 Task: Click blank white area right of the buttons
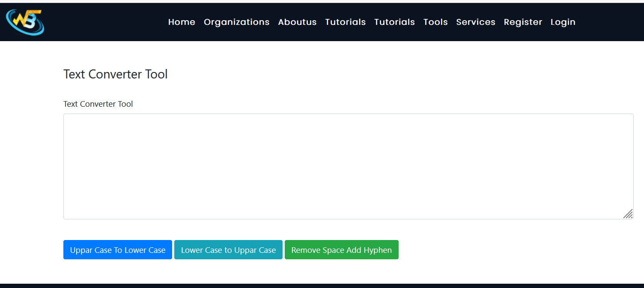pyautogui.click(x=514, y=250)
